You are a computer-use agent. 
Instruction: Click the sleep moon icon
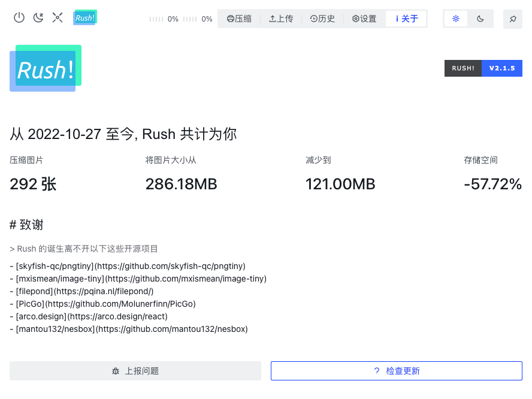point(38,17)
